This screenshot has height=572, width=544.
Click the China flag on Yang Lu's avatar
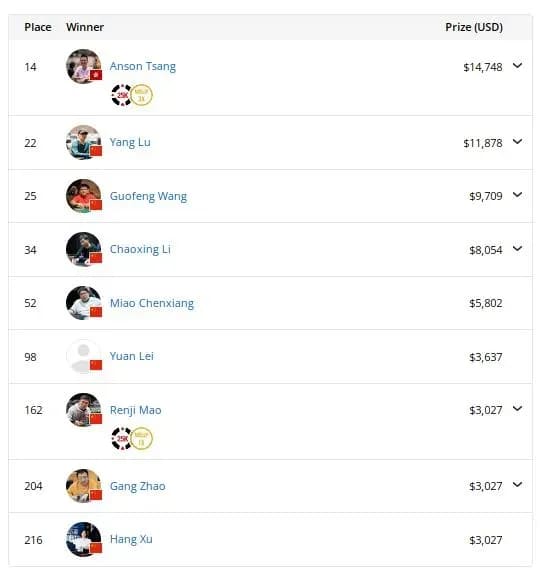(x=96, y=151)
